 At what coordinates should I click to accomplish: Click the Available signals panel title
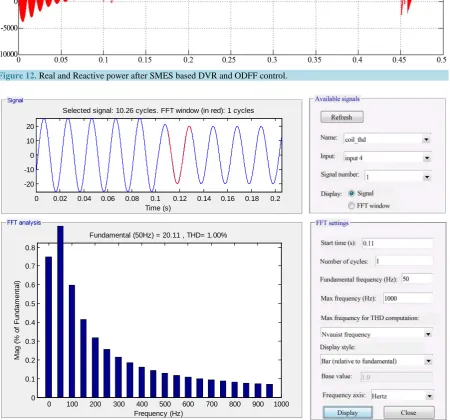pyautogui.click(x=337, y=99)
